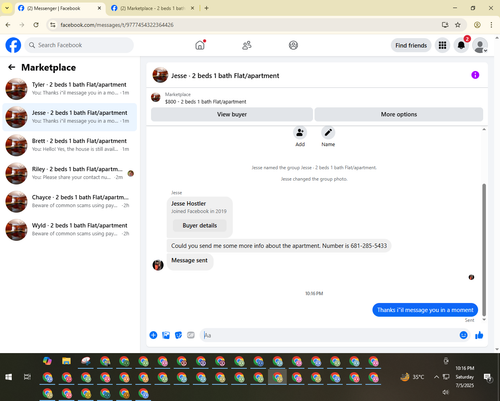Switch to Messenger browser tab

59,8
